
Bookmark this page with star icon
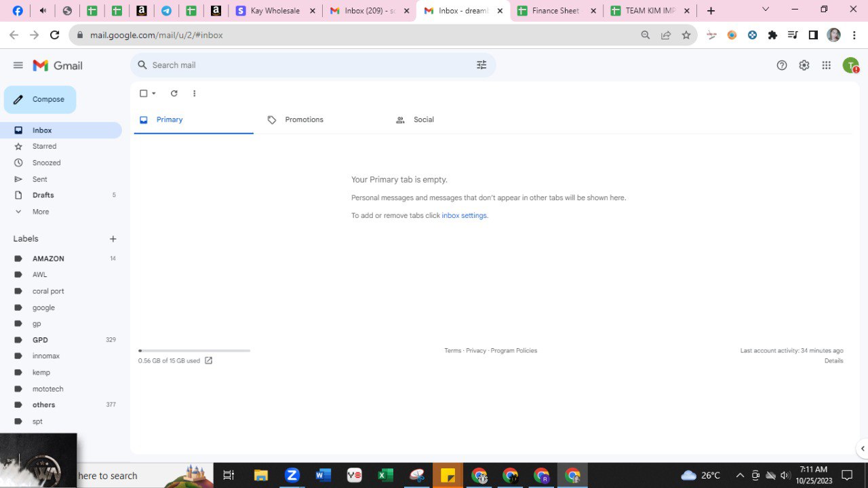686,35
